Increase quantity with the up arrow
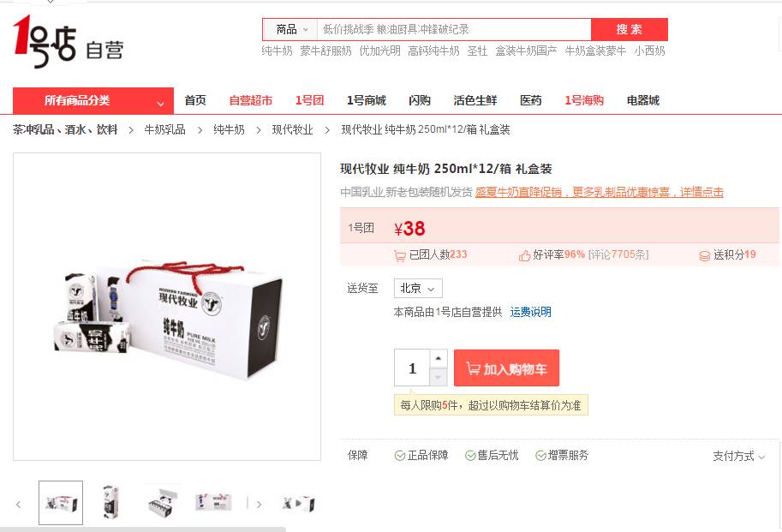The width and height of the screenshot is (782, 532). 438,358
